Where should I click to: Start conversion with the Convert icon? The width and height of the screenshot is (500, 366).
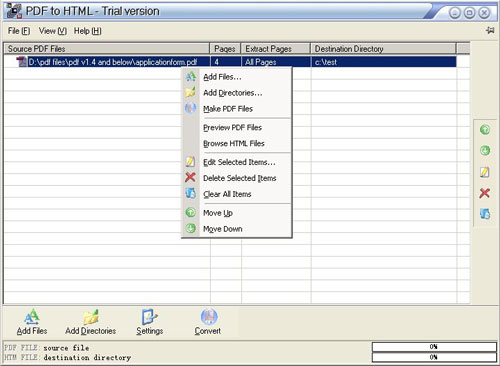pos(209,317)
